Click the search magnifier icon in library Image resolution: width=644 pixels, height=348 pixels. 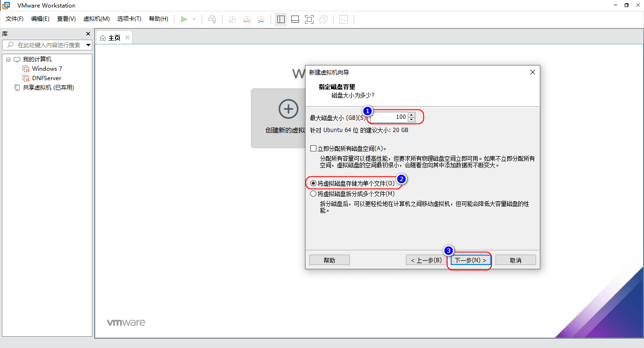(x=10, y=45)
